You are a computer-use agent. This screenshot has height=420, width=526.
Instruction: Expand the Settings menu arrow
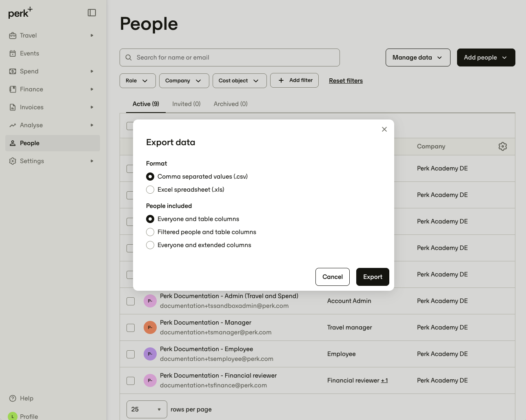coord(92,161)
